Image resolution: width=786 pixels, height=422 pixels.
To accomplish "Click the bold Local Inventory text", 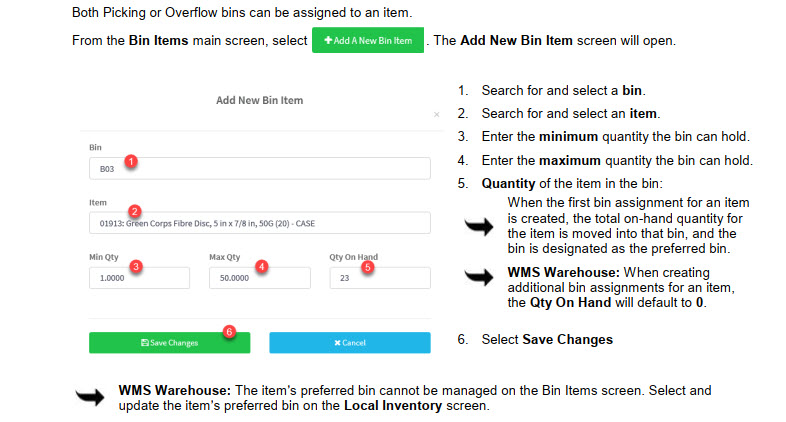I will (388, 405).
